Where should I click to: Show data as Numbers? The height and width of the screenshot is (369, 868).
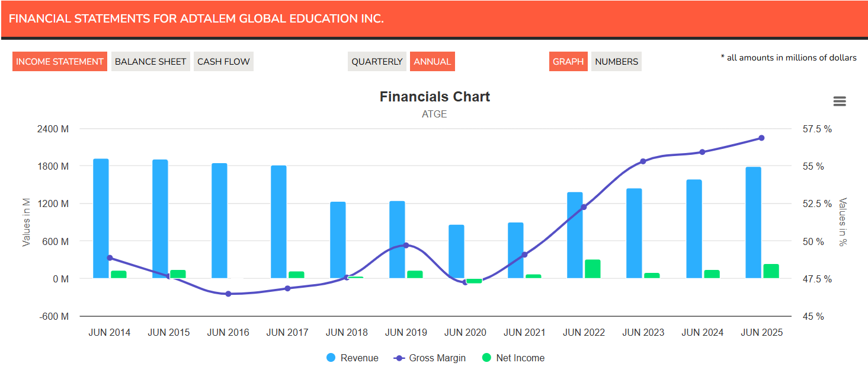pos(616,62)
